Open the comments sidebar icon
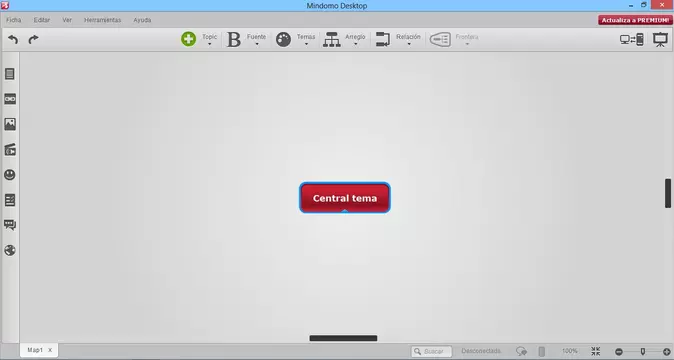Viewport: 674px width, 360px height. point(10,225)
